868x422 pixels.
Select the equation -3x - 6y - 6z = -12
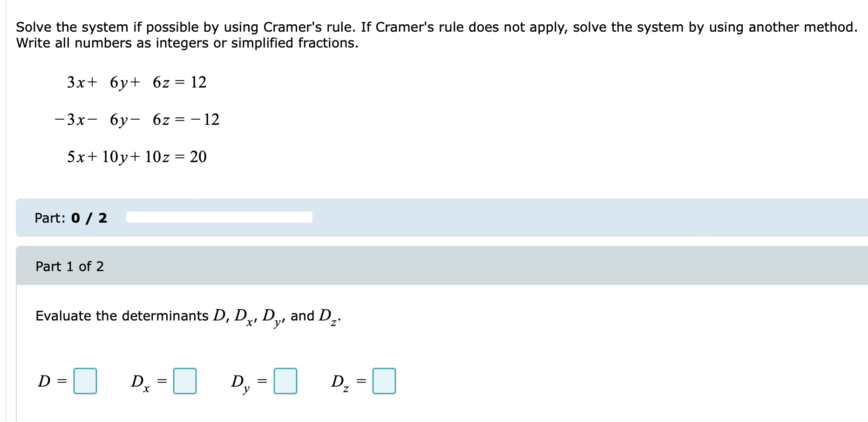click(x=136, y=119)
